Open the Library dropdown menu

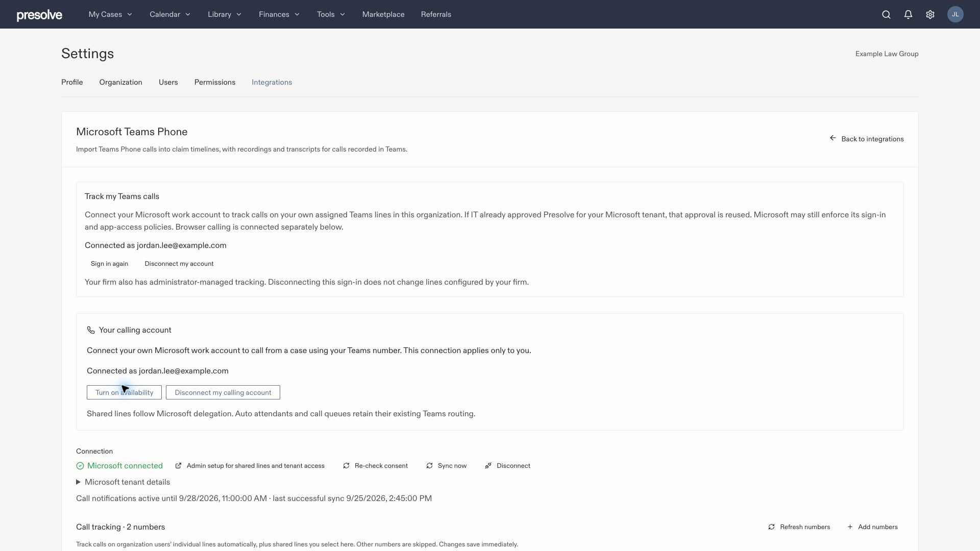tap(225, 14)
